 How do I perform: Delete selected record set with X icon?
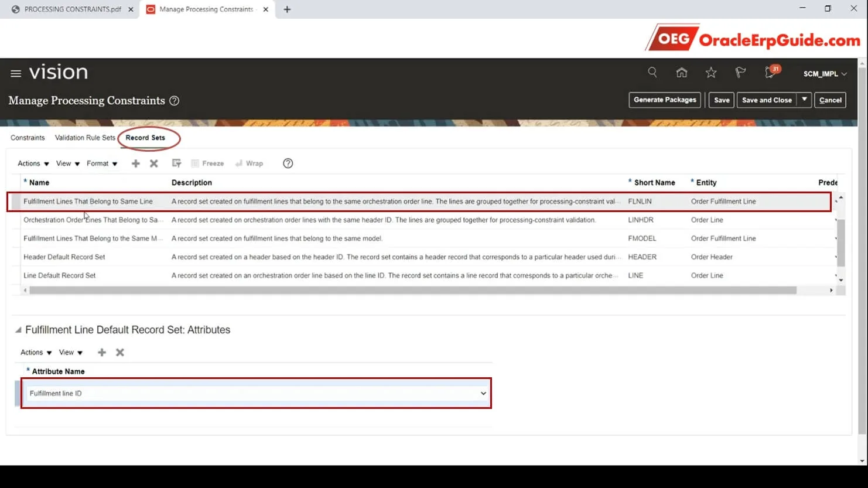(153, 163)
